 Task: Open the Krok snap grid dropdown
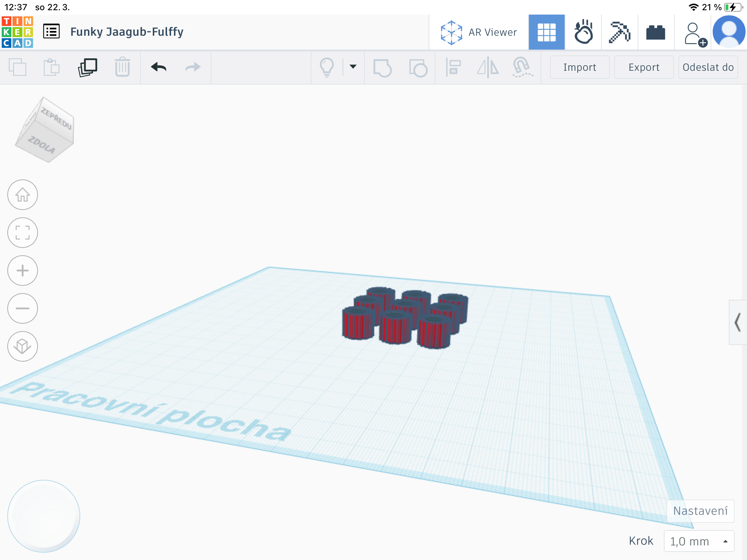(699, 541)
